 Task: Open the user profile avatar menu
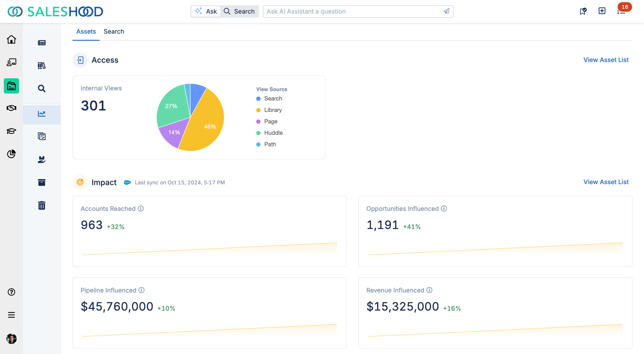pyautogui.click(x=11, y=339)
